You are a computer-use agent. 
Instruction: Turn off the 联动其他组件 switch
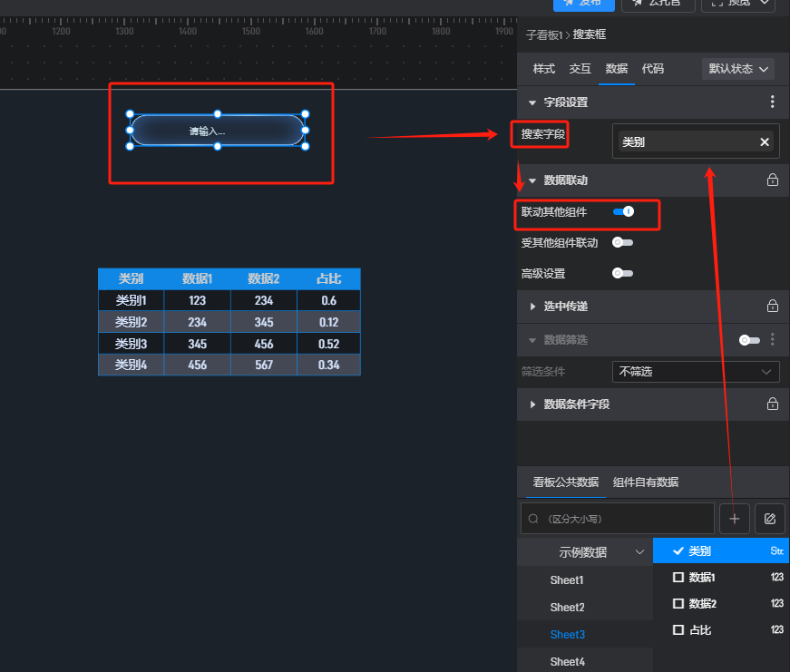[623, 211]
